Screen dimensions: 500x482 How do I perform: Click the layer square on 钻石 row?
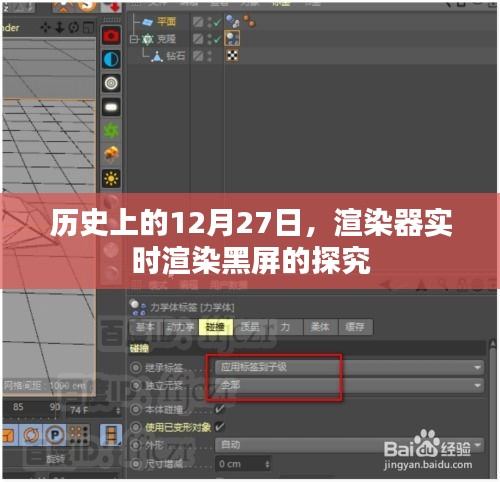(x=198, y=56)
